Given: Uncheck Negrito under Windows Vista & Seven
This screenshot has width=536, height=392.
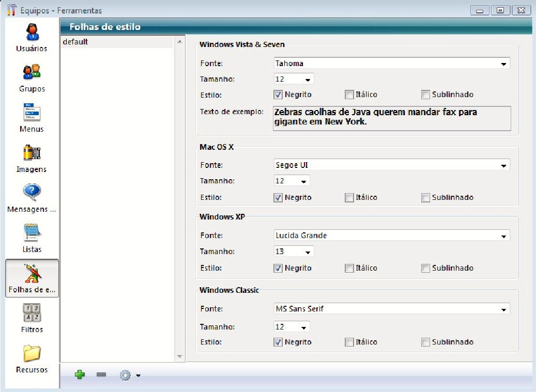Looking at the screenshot, I should coord(278,95).
